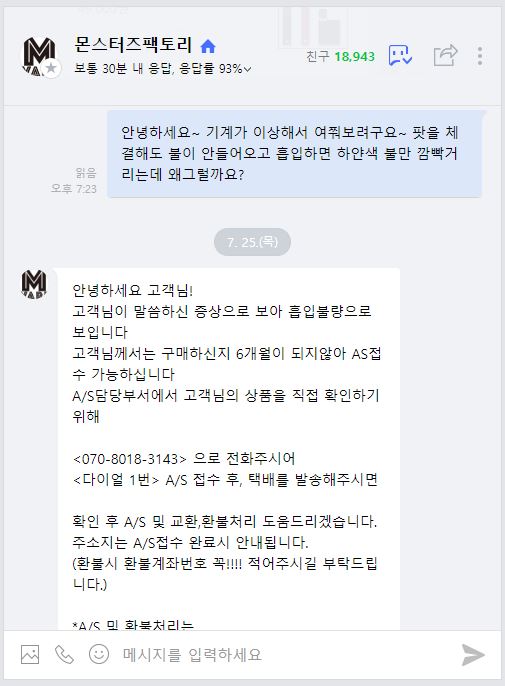Click phone number 070-8018-3143 in message
The width and height of the screenshot is (505, 686).
(130, 459)
